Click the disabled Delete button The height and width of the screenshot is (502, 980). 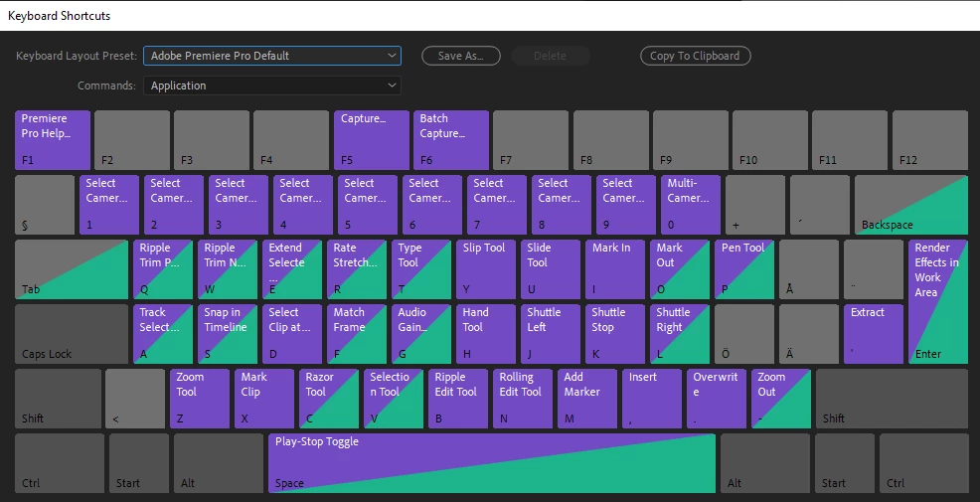tap(550, 56)
